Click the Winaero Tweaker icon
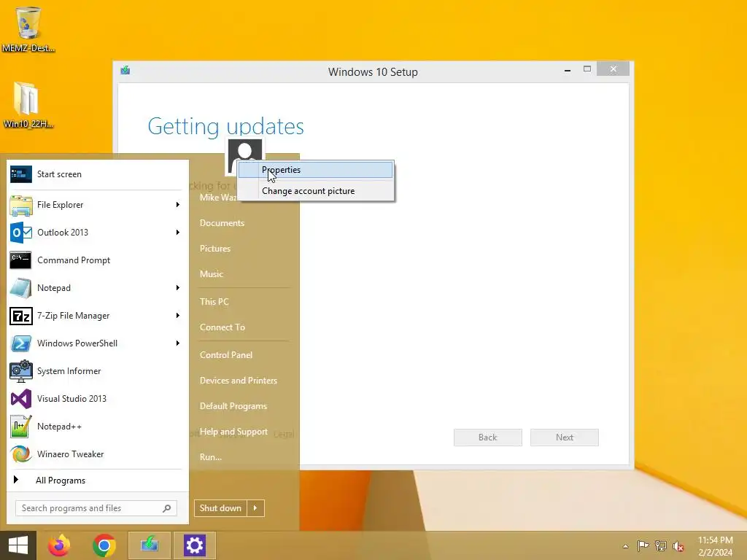The height and width of the screenshot is (560, 747). point(21,454)
